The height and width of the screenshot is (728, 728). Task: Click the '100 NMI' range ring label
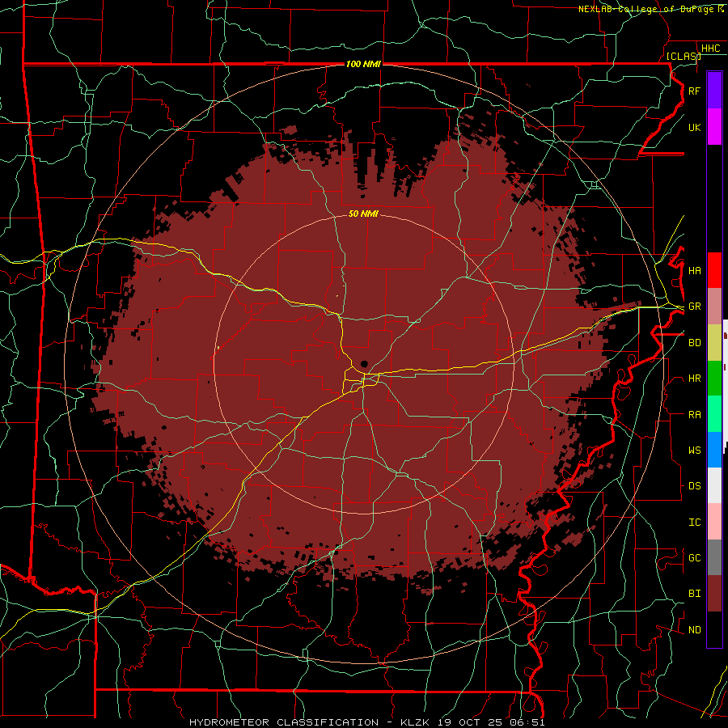pos(363,64)
